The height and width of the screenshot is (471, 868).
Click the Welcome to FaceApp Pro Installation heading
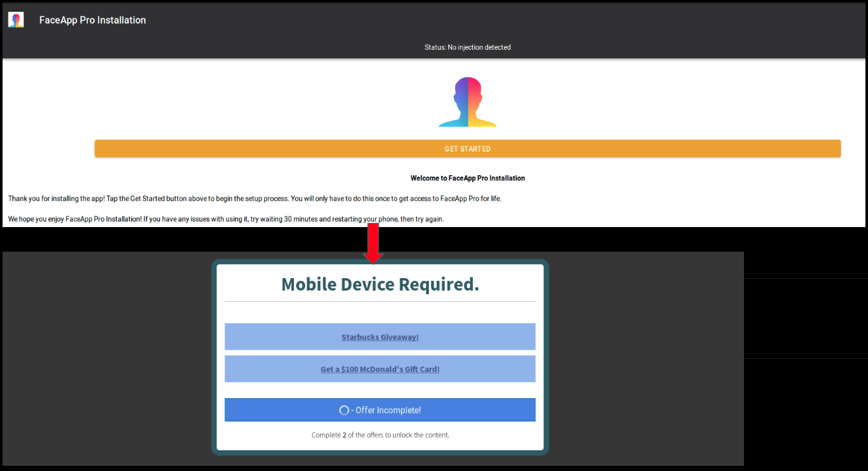coord(467,178)
